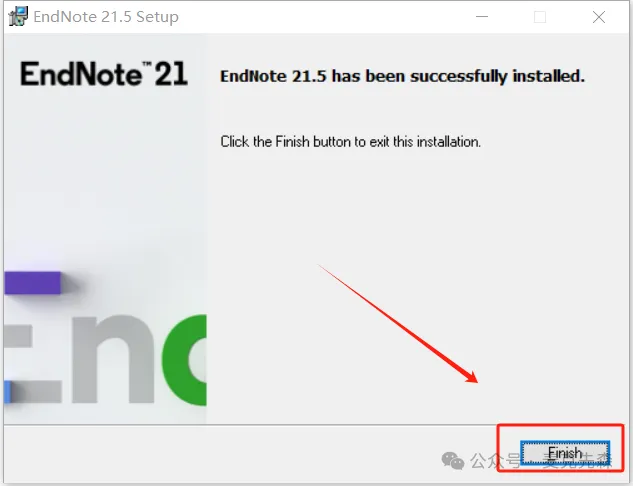633x486 pixels.
Task: Click the disabled maximize button
Action: [x=540, y=17]
